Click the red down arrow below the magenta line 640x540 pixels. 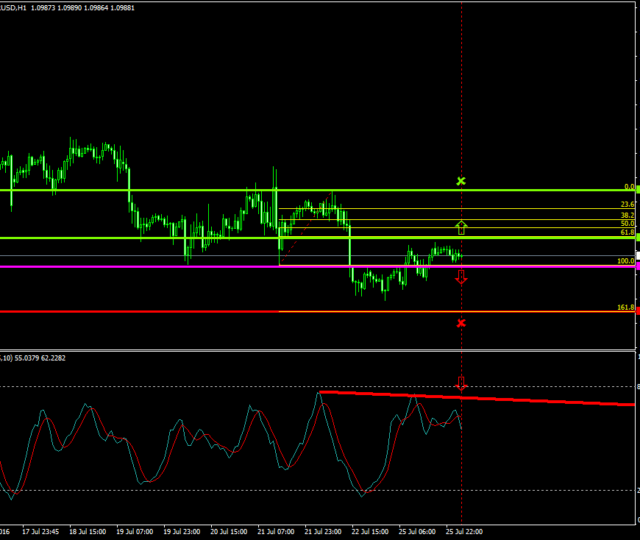click(x=461, y=277)
